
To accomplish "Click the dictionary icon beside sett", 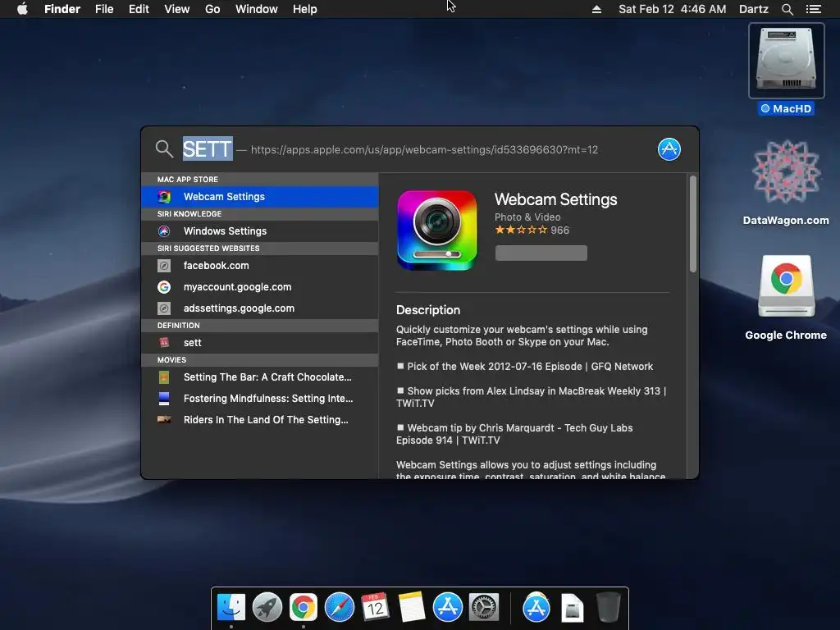I will pyautogui.click(x=164, y=342).
